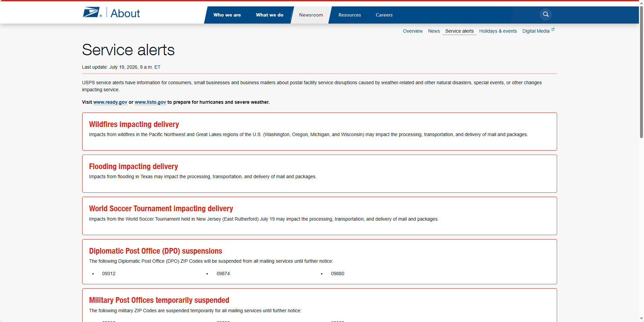Viewport: 644px width, 322px height.
Task: Click the page's vertical scrollbar thumb
Action: pyautogui.click(x=641, y=72)
